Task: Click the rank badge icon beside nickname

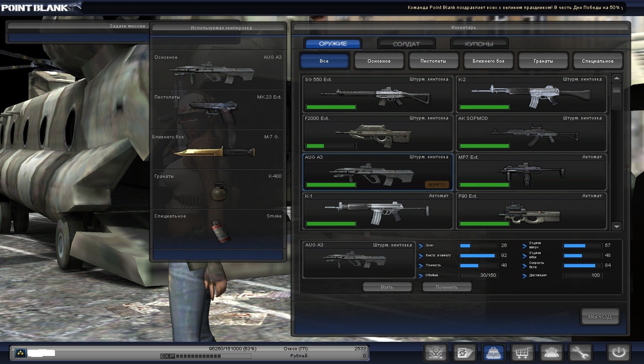Action: [x=20, y=353]
